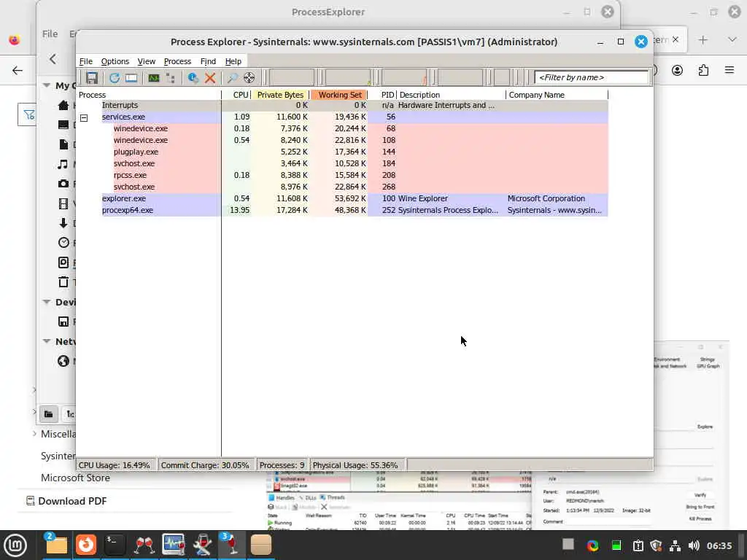
Task: Sort by the Description column header
Action: click(x=451, y=95)
